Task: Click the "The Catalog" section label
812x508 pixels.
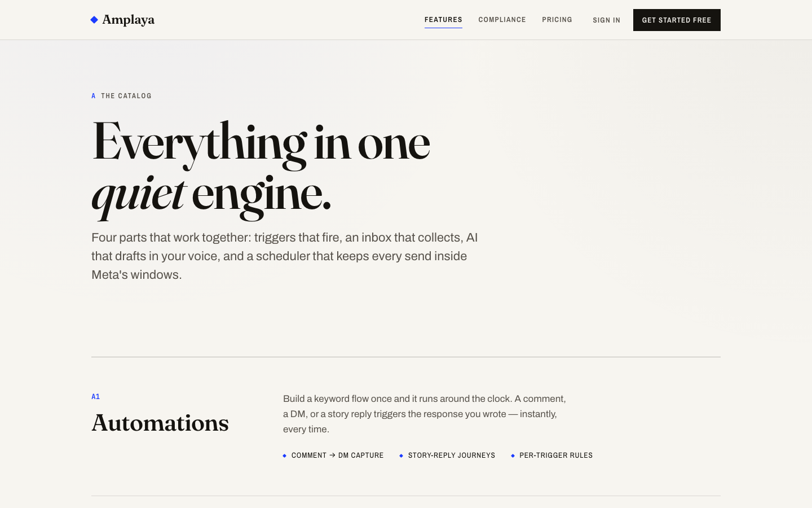Action: pyautogui.click(x=126, y=96)
